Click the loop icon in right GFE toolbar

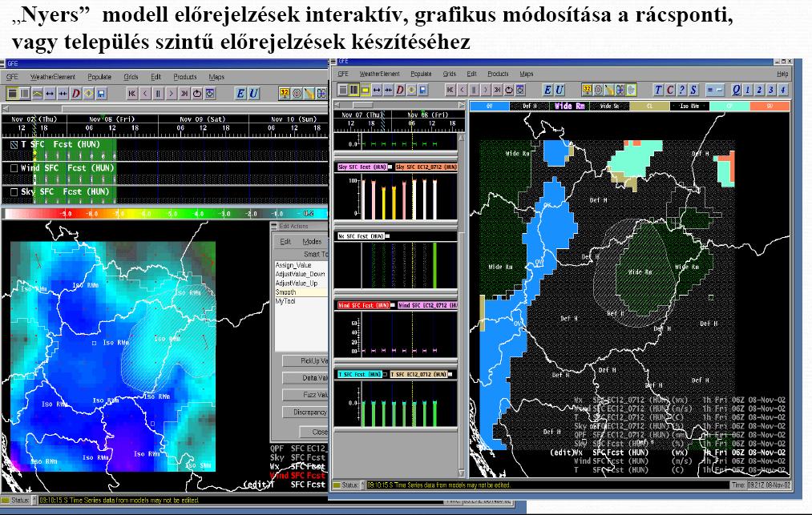[x=509, y=90]
